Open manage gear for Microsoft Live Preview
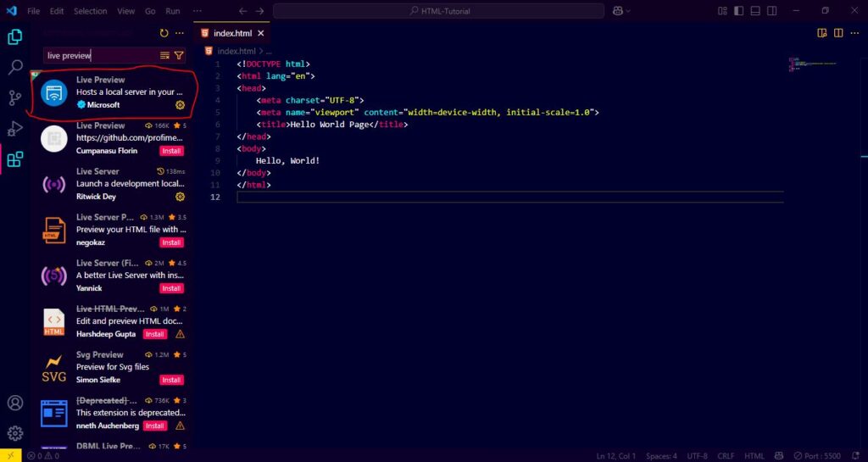The image size is (868, 462). point(180,105)
